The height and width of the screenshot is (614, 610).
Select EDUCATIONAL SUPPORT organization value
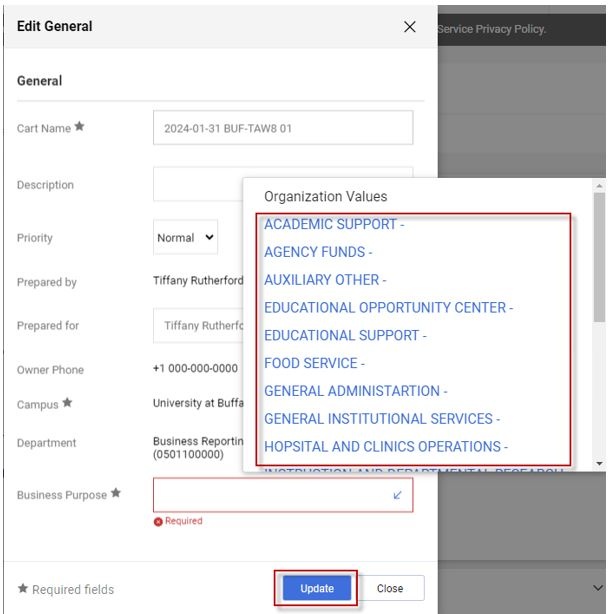pos(344,336)
